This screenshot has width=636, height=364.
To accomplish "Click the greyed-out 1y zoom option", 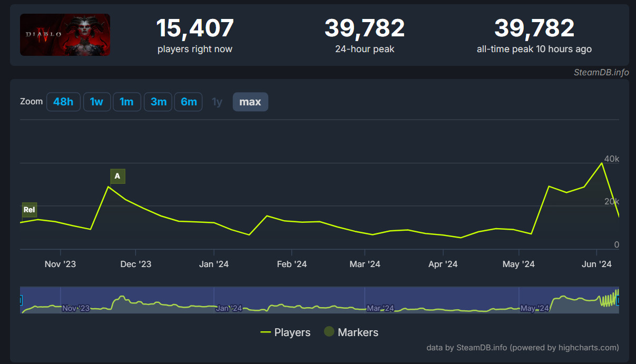I will pyautogui.click(x=217, y=102).
